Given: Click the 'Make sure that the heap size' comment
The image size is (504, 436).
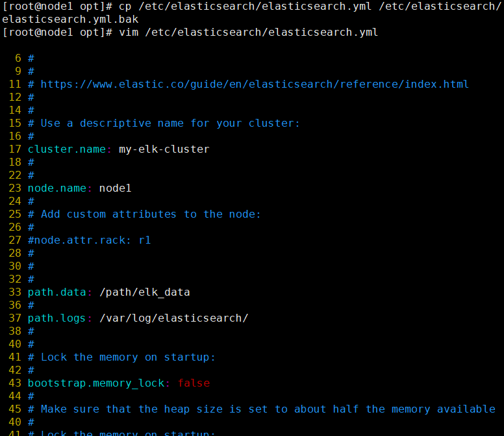Looking at the screenshot, I should (x=268, y=409).
